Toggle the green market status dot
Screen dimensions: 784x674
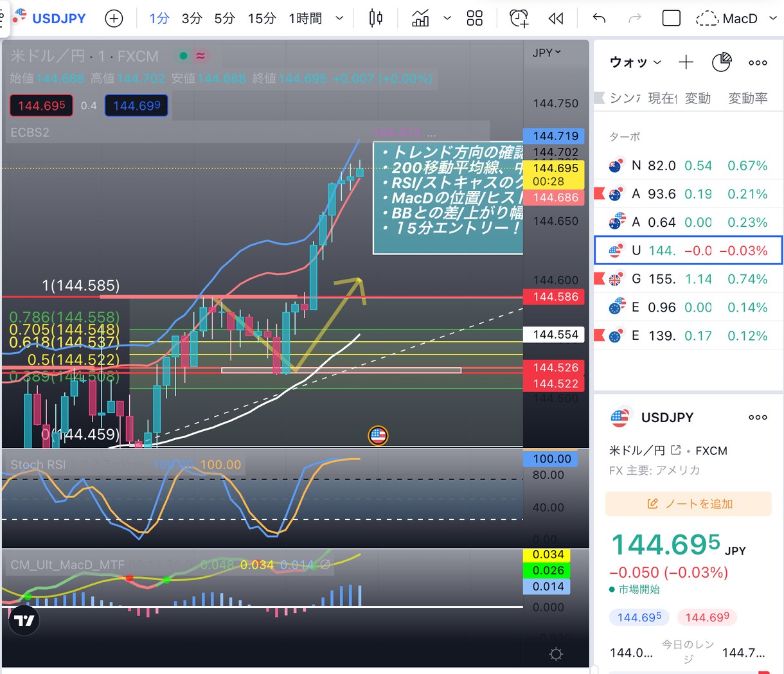coord(183,56)
